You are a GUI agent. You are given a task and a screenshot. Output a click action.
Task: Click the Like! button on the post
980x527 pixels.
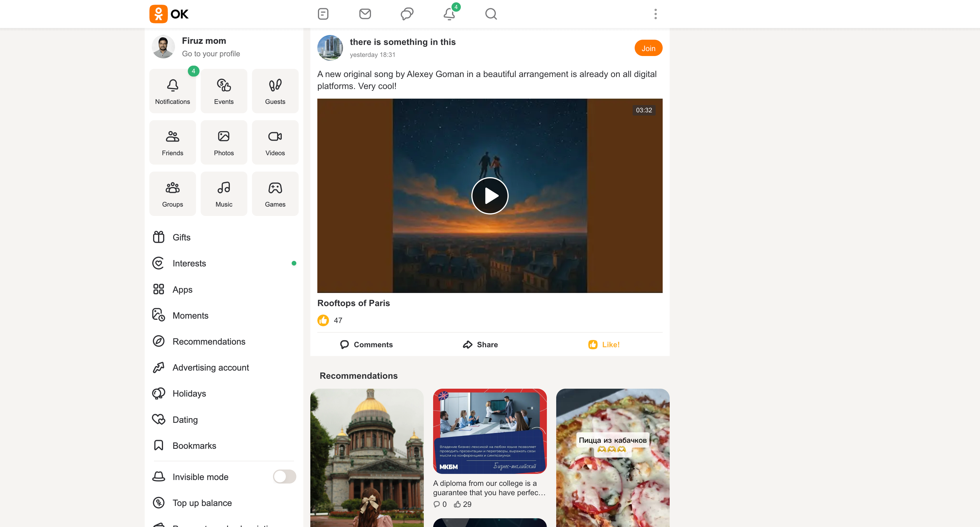[x=604, y=344]
